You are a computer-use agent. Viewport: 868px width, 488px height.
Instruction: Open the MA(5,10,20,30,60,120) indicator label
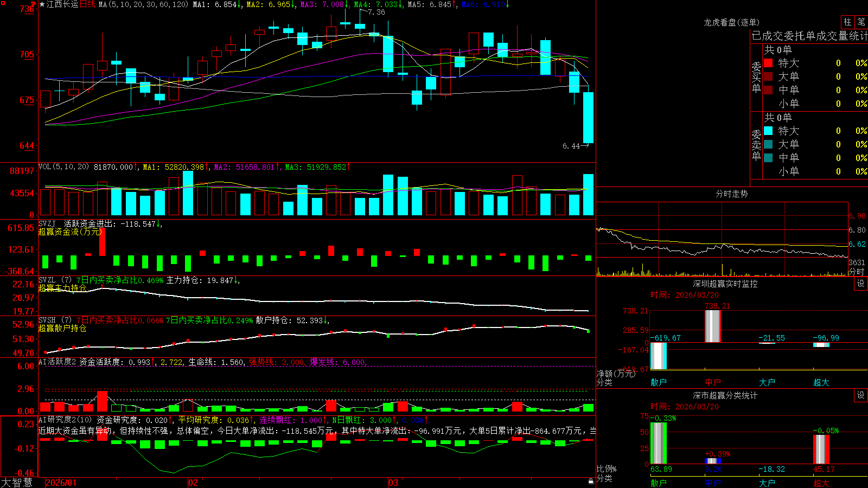click(x=143, y=4)
